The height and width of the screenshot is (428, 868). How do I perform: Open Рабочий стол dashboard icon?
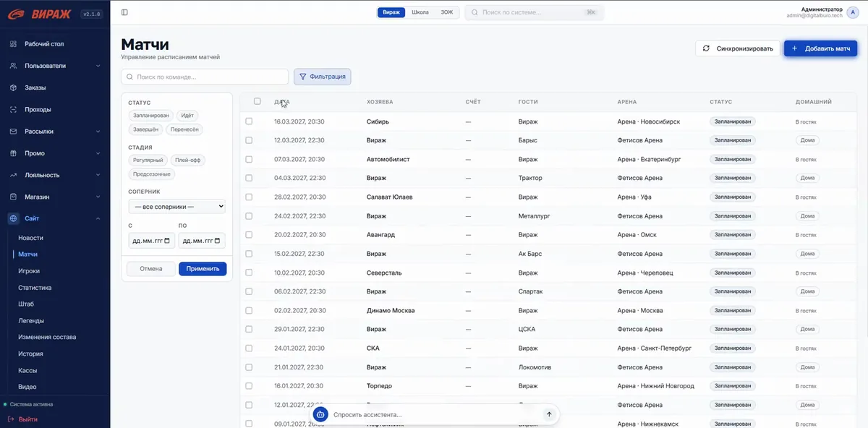[13, 44]
